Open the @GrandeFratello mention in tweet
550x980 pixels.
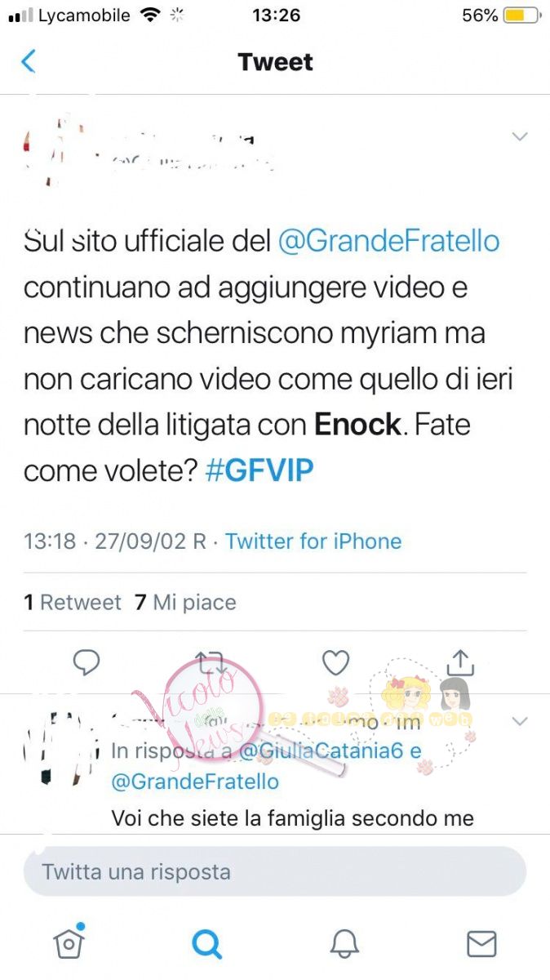coord(389,242)
